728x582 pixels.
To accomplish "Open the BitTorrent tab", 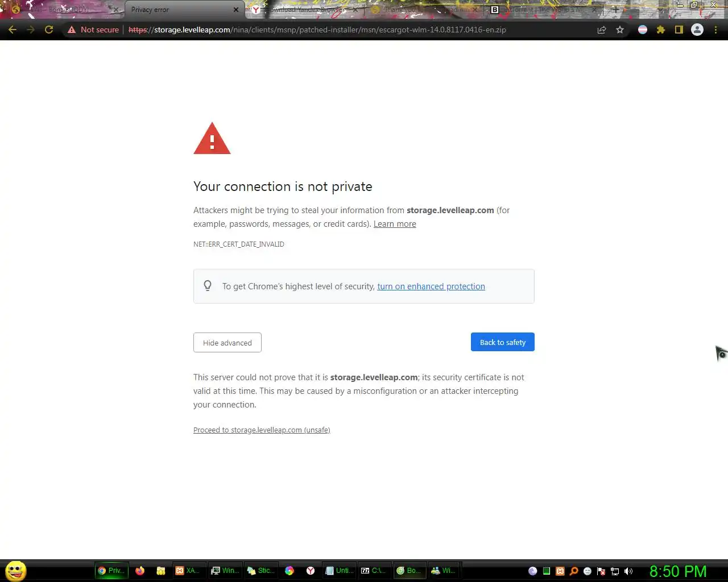I will tap(540, 10).
